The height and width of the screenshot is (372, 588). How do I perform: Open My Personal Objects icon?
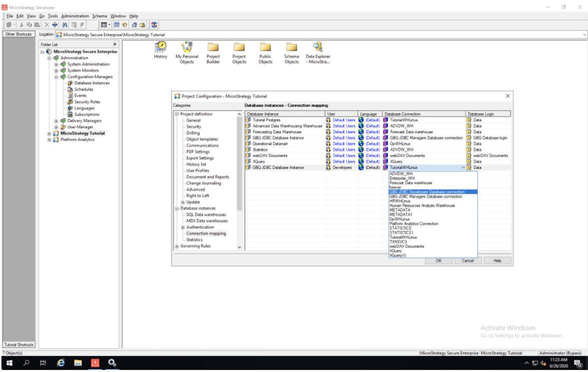(187, 47)
